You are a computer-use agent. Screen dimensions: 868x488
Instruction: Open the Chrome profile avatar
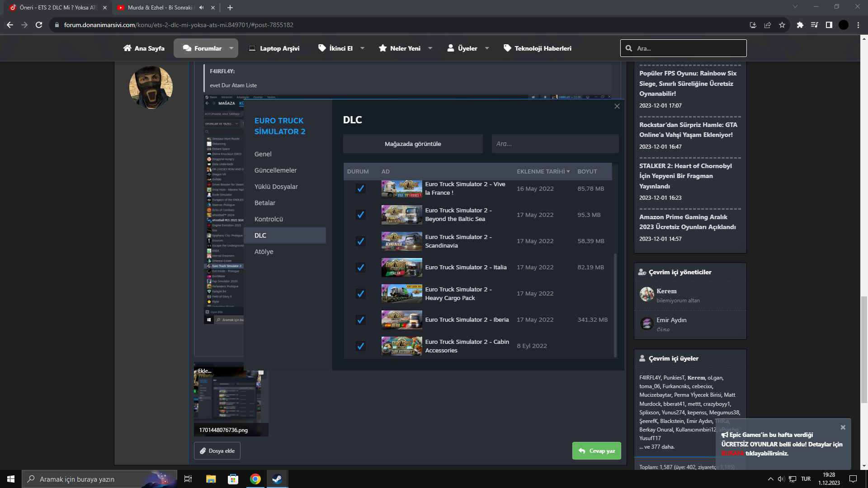844,25
